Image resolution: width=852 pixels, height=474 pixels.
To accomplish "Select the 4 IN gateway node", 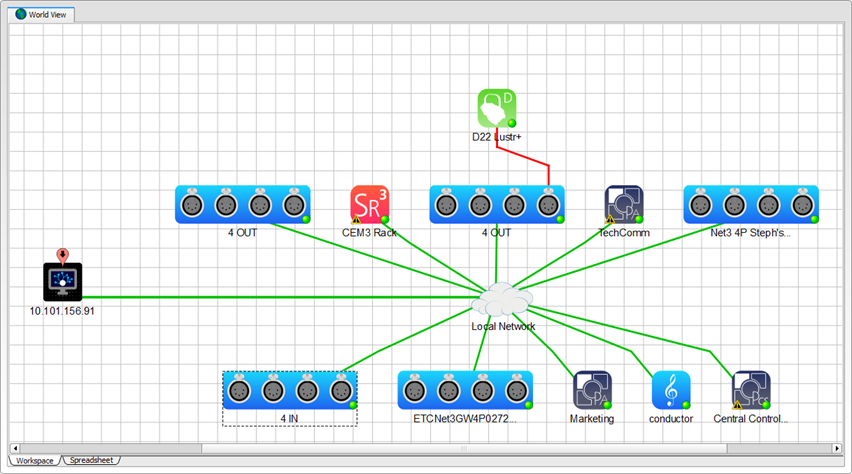I will (289, 390).
